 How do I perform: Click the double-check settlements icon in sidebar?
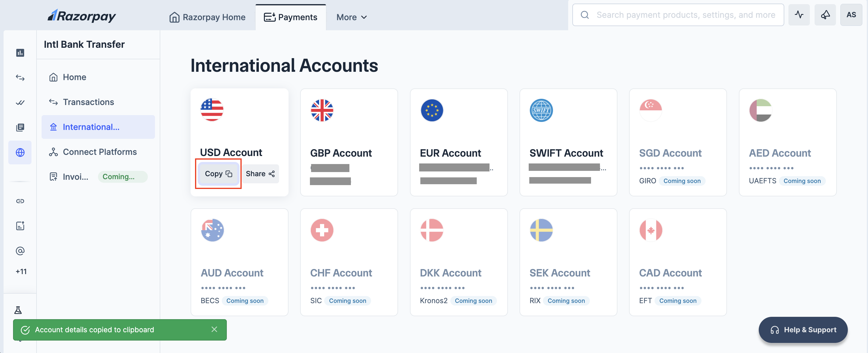20,103
